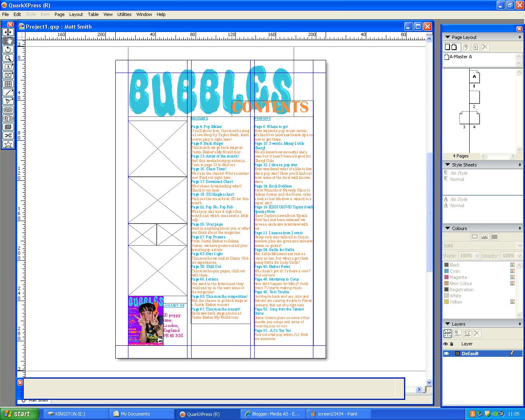Collapse the Page Layout panel
Screen dimensions: 525x420
click(x=447, y=37)
